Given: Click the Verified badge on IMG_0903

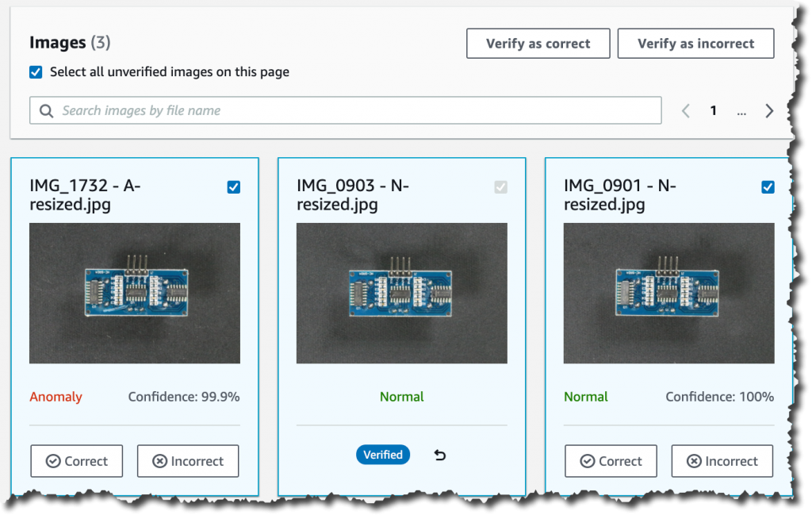Looking at the screenshot, I should (383, 455).
